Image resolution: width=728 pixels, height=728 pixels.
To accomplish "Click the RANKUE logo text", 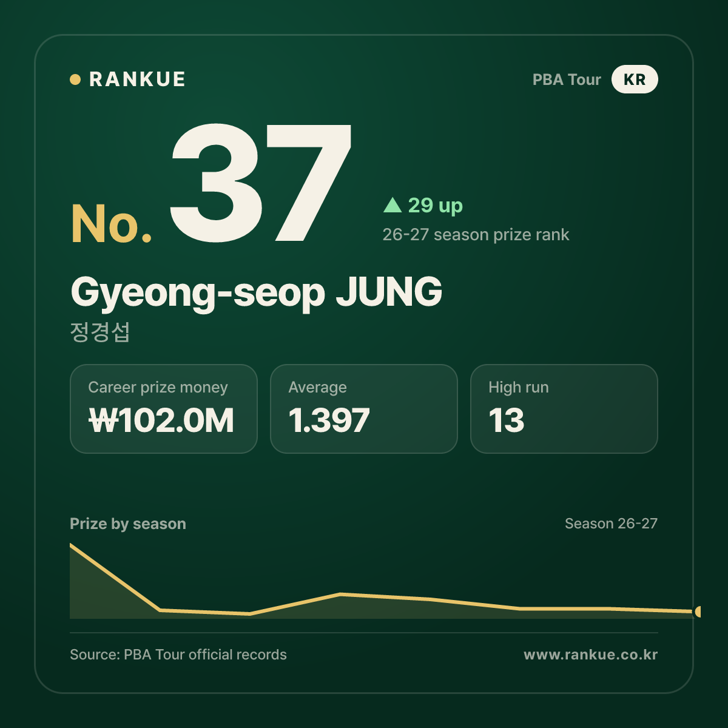I will point(137,79).
